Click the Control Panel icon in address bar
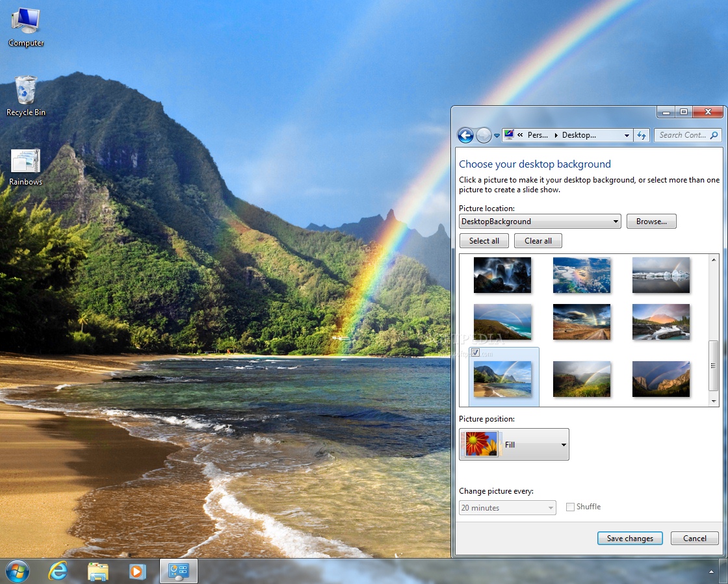728x584 pixels. click(x=510, y=134)
